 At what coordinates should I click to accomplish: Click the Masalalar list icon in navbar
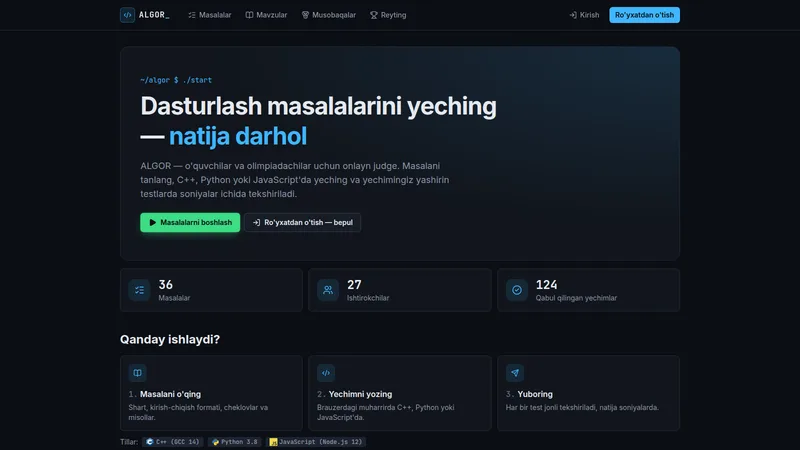(192, 15)
